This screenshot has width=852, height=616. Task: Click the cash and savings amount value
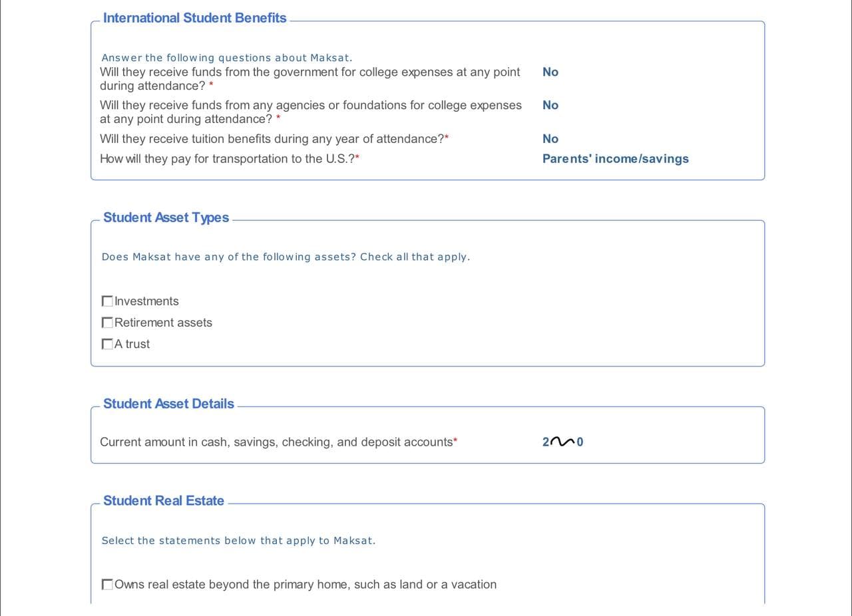(x=562, y=442)
